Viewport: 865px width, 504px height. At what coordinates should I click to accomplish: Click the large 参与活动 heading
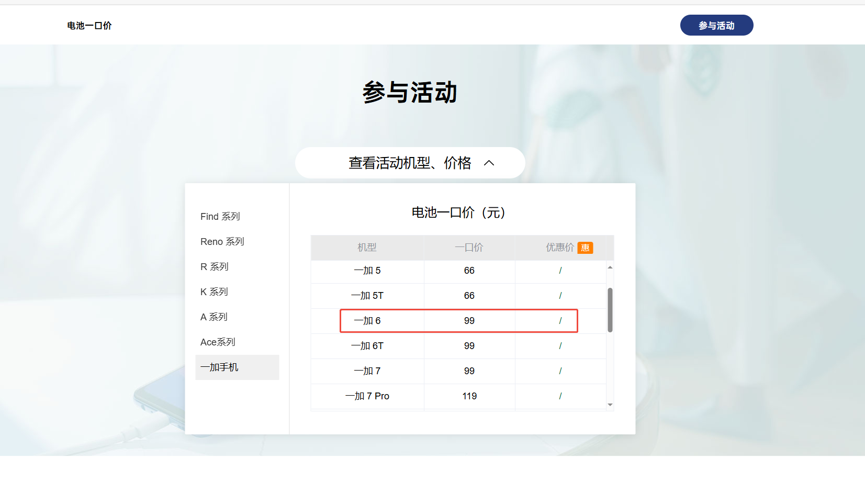(410, 92)
